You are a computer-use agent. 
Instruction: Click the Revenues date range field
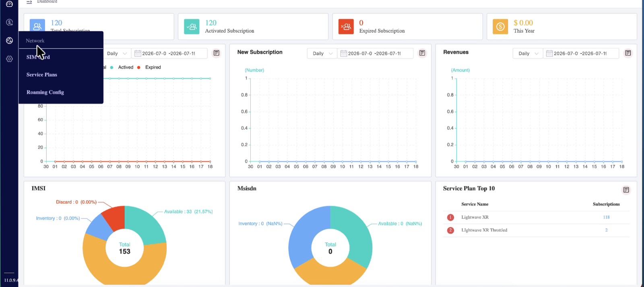581,53
